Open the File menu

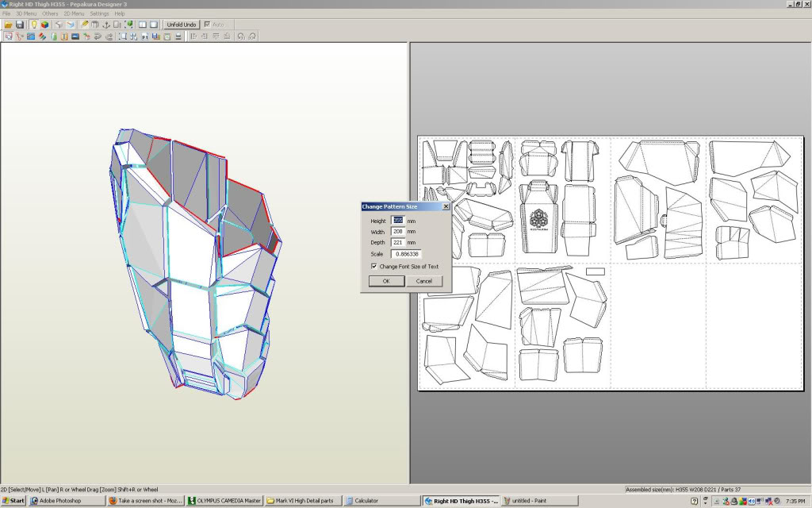click(x=6, y=13)
